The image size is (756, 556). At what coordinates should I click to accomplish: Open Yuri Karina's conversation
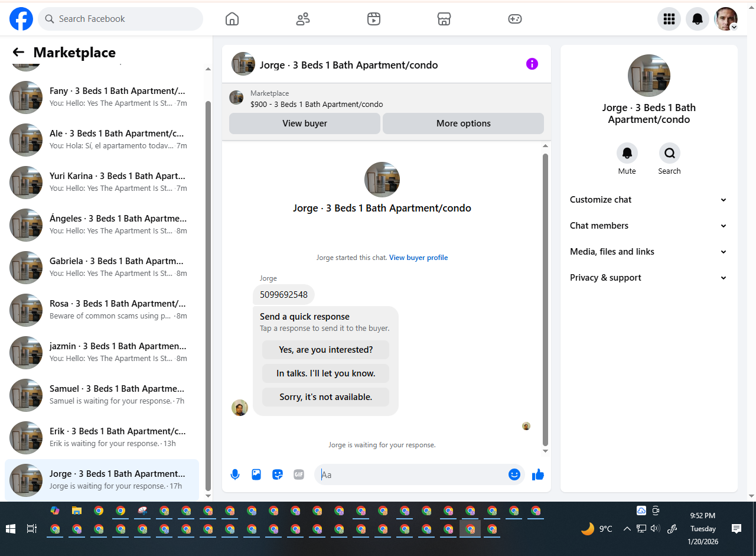click(102, 182)
